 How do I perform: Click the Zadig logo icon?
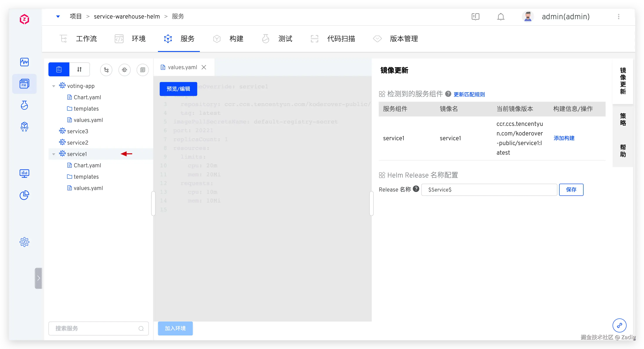click(x=24, y=19)
